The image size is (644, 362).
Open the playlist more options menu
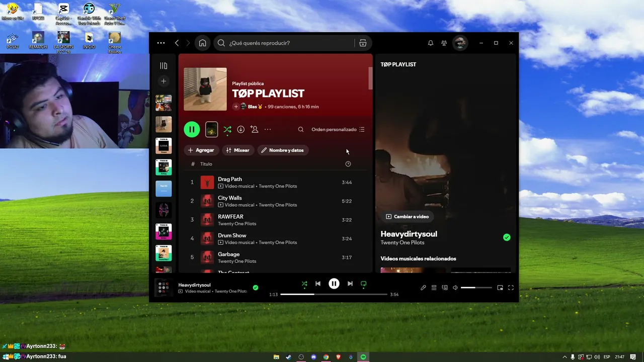click(x=268, y=129)
